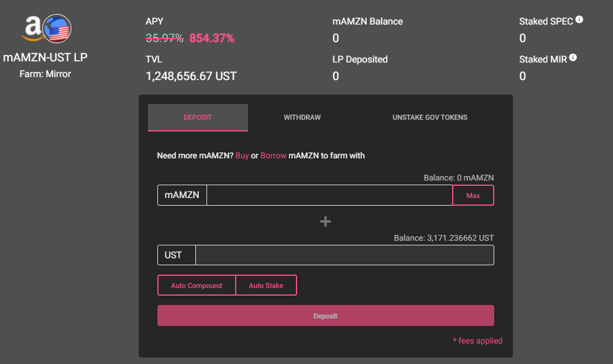
Task: Select the Auto Compound option
Action: click(197, 286)
